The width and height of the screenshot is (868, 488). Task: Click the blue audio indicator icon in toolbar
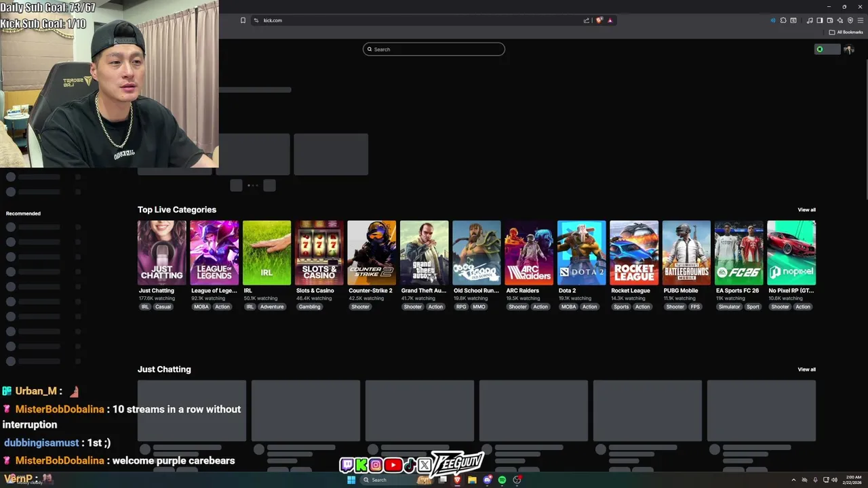[773, 20]
